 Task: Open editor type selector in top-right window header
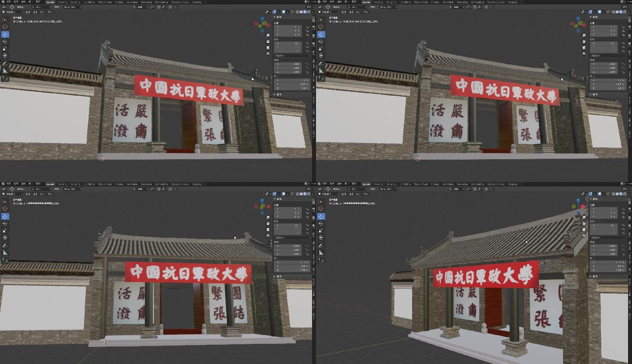320,7
